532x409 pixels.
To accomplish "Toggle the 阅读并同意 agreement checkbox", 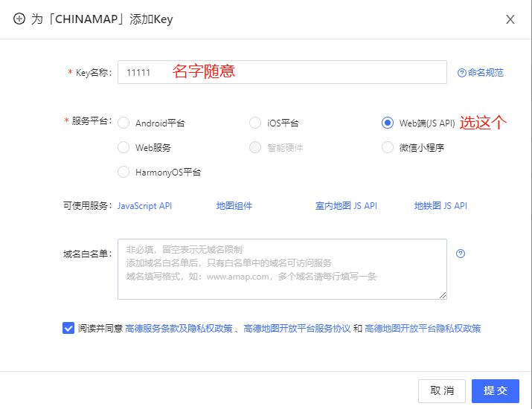I will pyautogui.click(x=68, y=328).
